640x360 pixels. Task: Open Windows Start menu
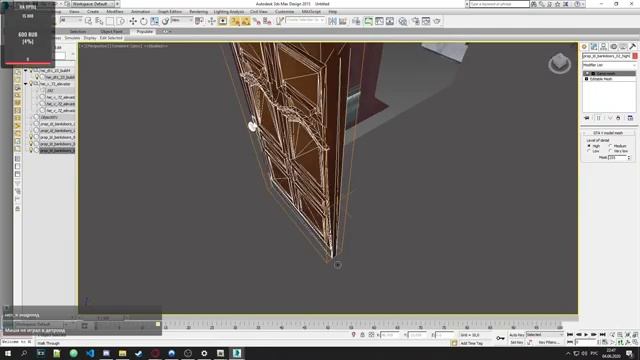[x=8, y=353]
